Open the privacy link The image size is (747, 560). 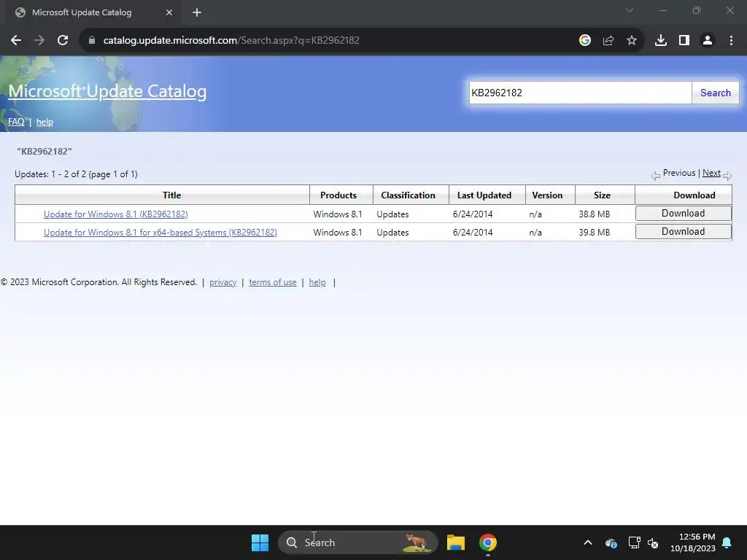(223, 282)
